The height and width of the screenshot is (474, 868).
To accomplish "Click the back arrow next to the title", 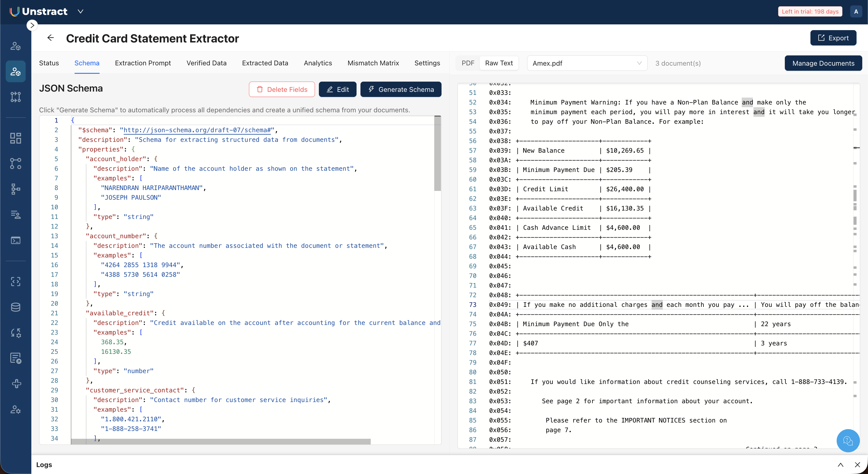I will coord(51,38).
